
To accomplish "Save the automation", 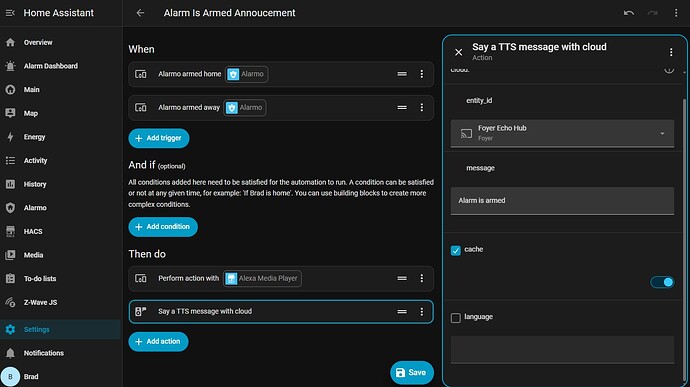I will tap(411, 372).
